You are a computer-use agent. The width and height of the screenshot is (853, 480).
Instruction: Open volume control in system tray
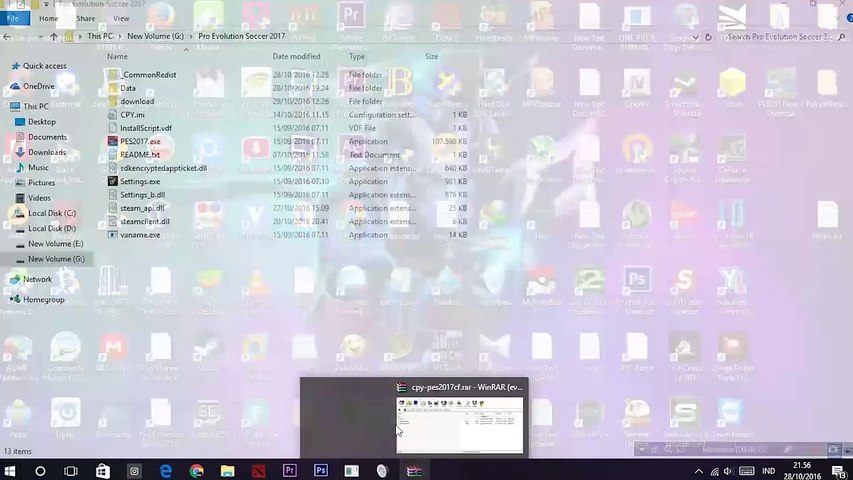point(728,471)
